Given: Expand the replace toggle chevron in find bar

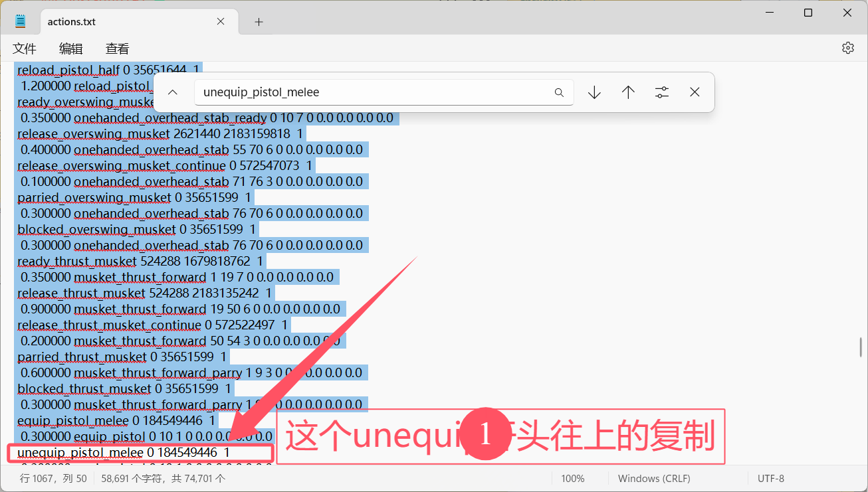Looking at the screenshot, I should (x=173, y=92).
